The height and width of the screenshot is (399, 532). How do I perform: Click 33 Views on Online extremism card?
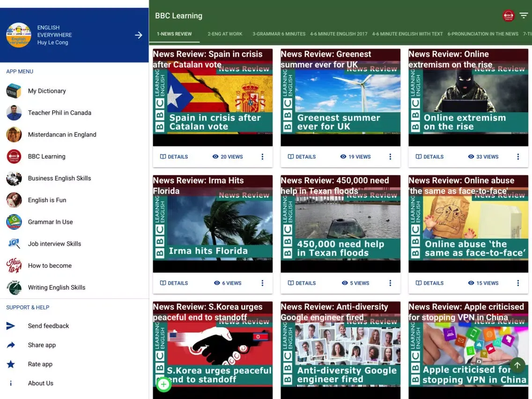[483, 157]
